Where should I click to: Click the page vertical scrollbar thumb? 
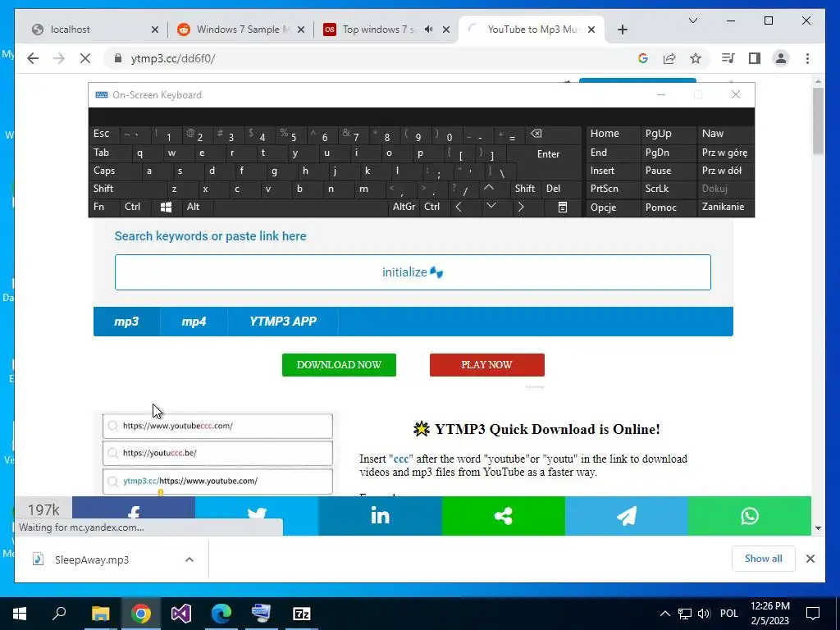(x=818, y=121)
